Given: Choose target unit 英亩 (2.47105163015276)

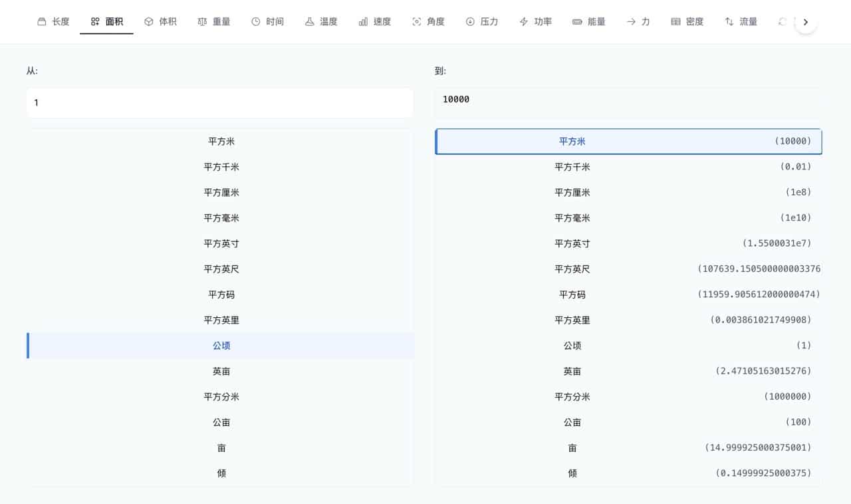Looking at the screenshot, I should pyautogui.click(x=628, y=371).
